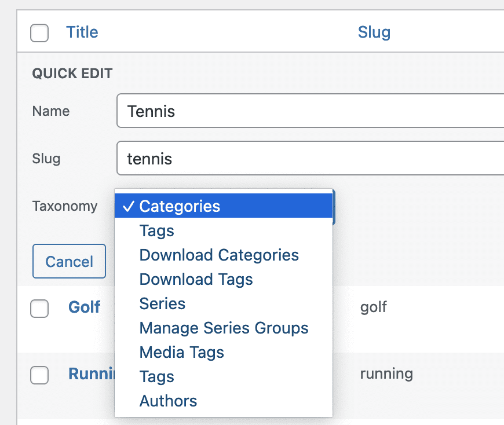Open the Golf term
Screen dimensions: 504x425
(x=84, y=307)
